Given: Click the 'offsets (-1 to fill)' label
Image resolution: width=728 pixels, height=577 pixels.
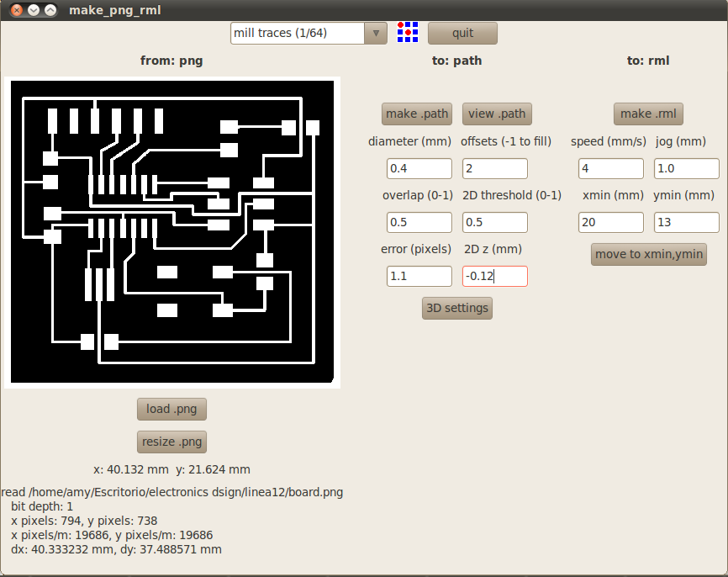Looking at the screenshot, I should point(506,141).
